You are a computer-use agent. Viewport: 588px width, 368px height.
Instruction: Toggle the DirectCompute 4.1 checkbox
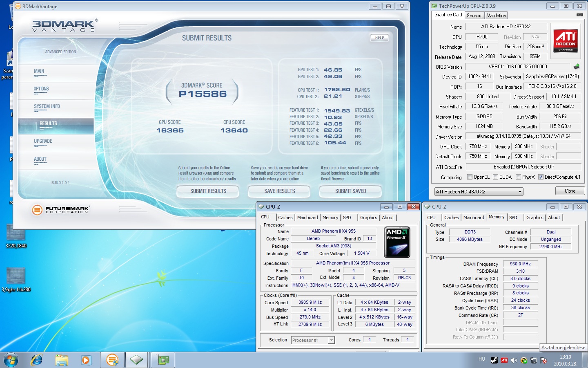click(541, 177)
